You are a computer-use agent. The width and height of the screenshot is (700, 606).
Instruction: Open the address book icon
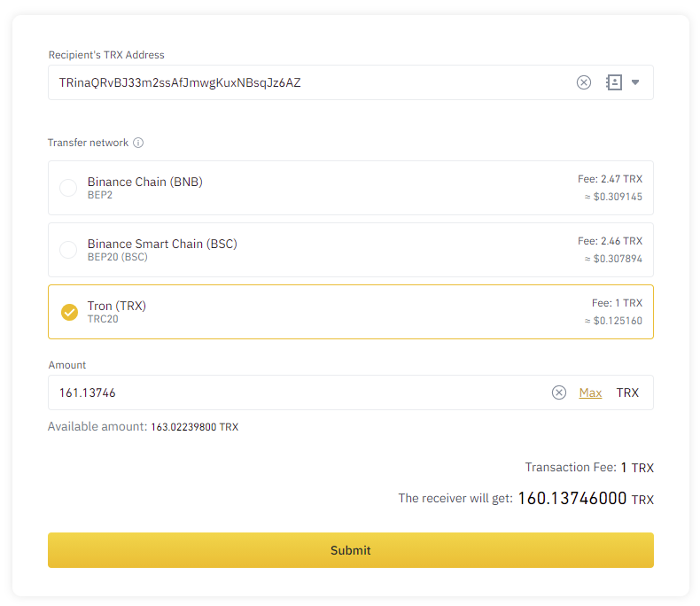[x=614, y=82]
